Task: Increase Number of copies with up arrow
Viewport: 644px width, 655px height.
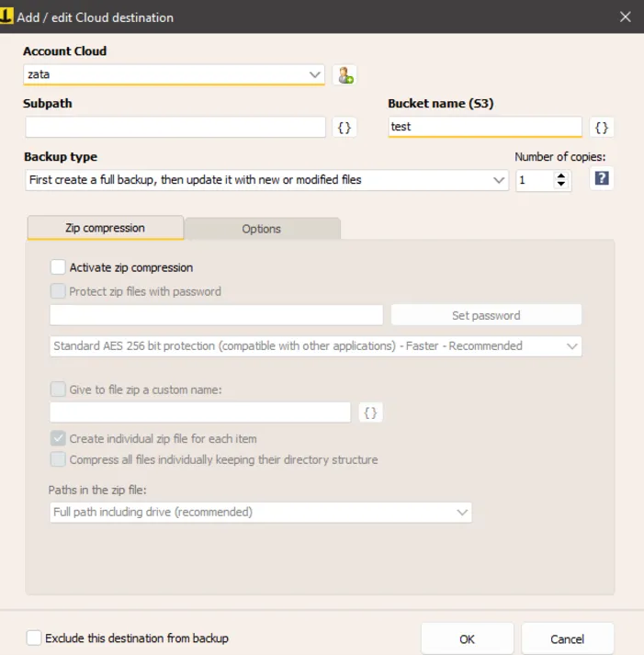Action: pos(561,175)
